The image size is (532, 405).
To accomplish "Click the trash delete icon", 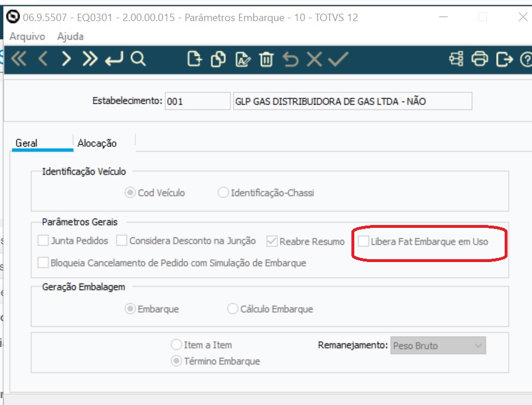I will click(x=267, y=59).
